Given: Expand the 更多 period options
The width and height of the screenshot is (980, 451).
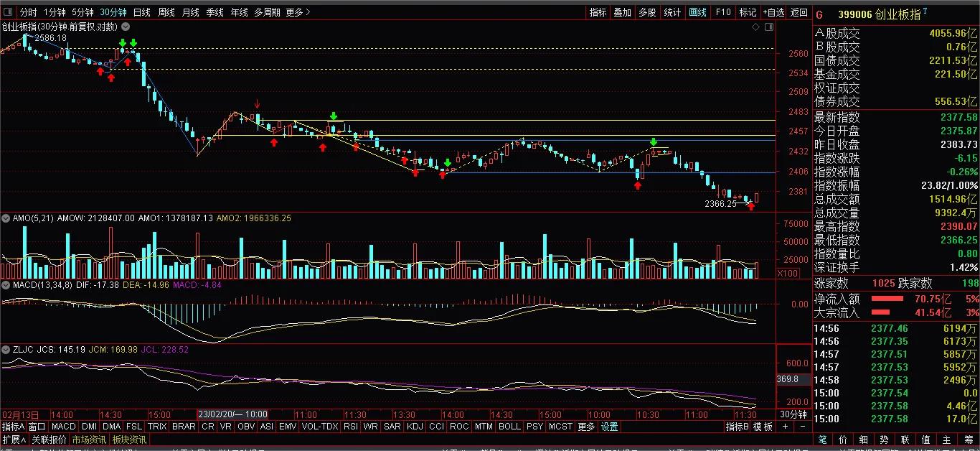Looking at the screenshot, I should click(x=297, y=12).
